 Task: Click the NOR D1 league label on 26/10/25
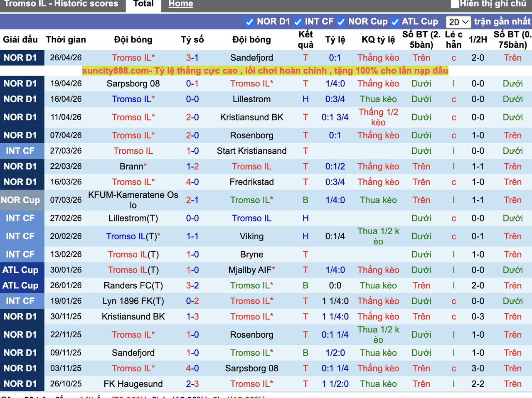click(x=21, y=384)
